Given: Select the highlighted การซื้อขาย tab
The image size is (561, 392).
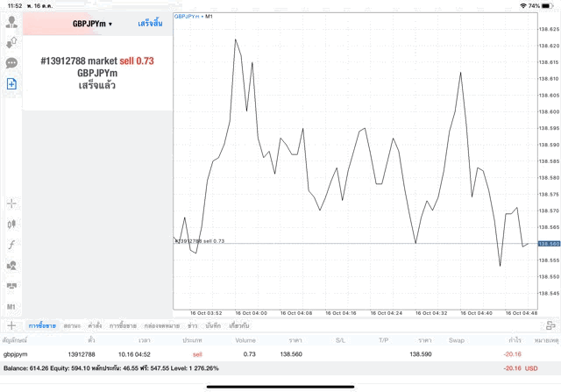Looking at the screenshot, I should pyautogui.click(x=42, y=325).
